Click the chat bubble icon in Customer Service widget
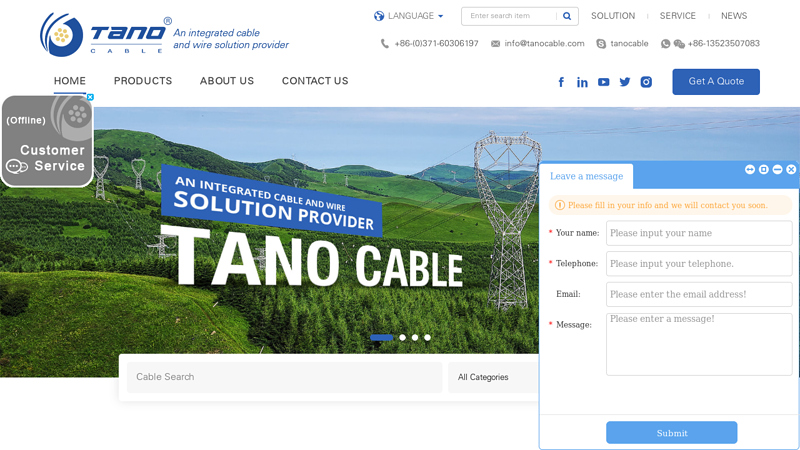This screenshot has height=450, width=800. [17, 166]
